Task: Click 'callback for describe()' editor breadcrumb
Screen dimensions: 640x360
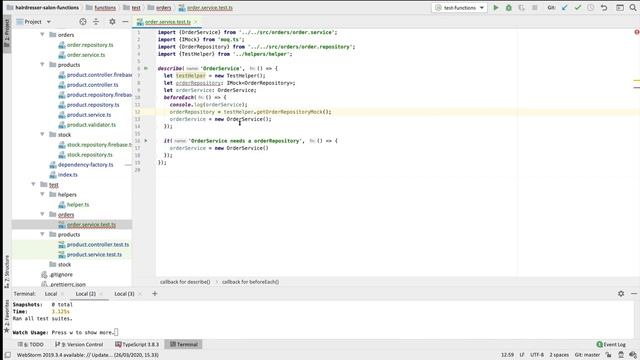Action: 185,282
